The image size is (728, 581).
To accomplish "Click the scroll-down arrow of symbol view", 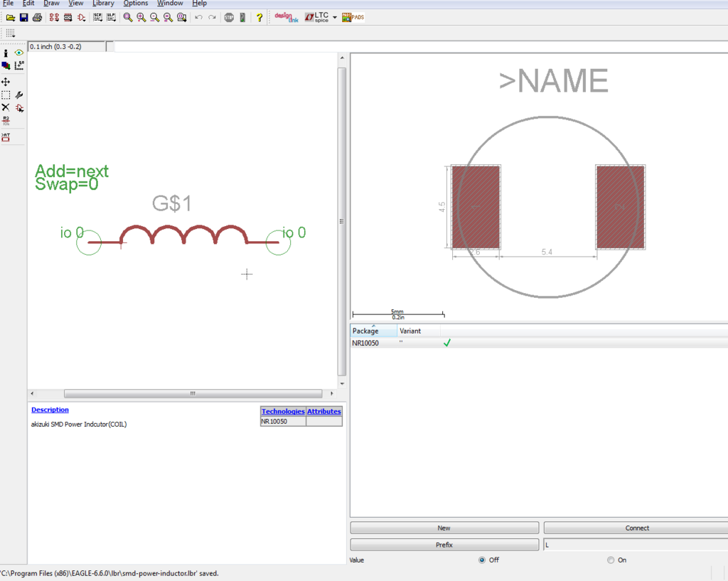I will coord(342,383).
